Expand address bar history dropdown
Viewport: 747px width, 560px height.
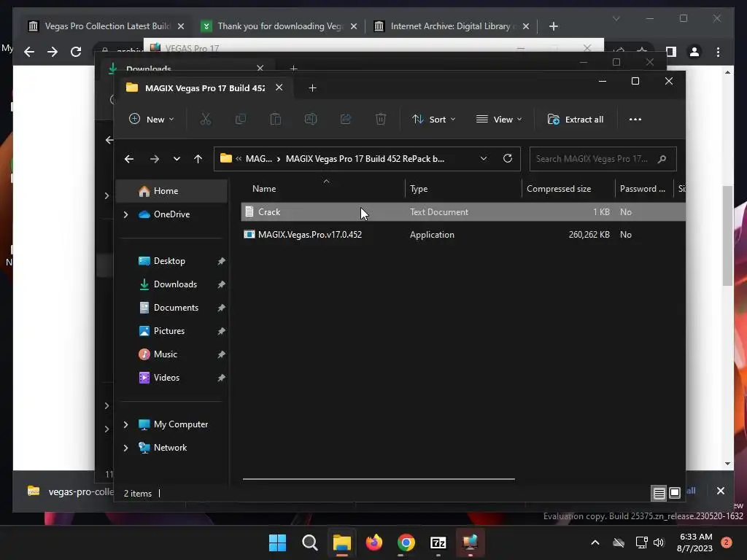tap(484, 158)
